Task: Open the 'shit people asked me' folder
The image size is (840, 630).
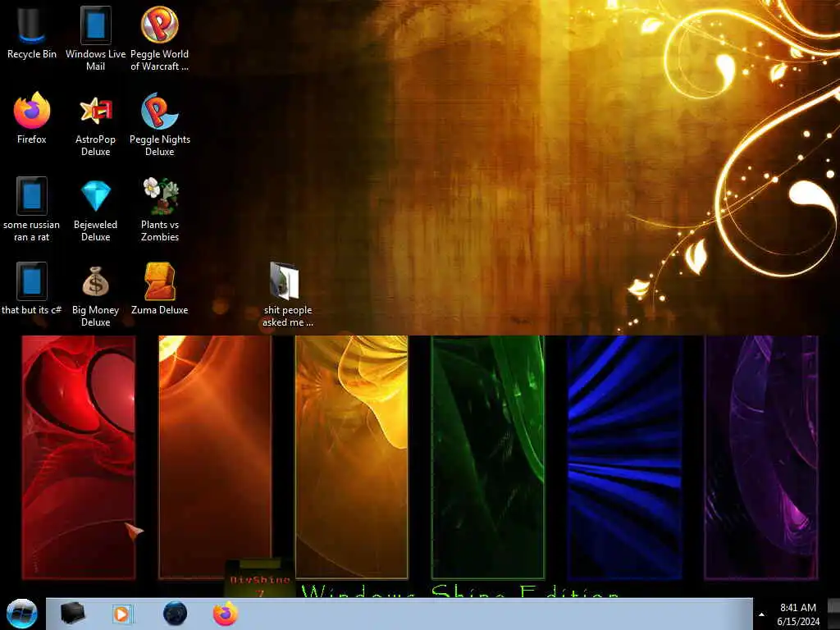Action: tap(288, 294)
